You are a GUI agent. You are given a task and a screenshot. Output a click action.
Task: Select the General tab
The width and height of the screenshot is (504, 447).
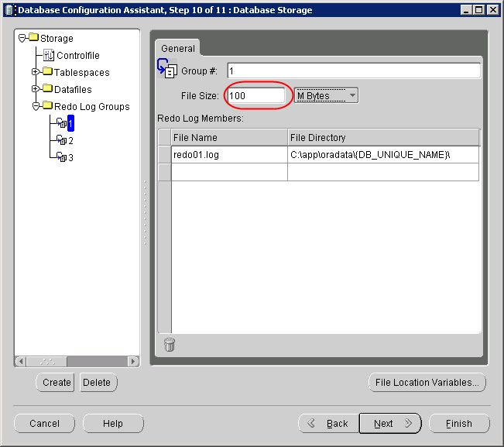pyautogui.click(x=178, y=48)
